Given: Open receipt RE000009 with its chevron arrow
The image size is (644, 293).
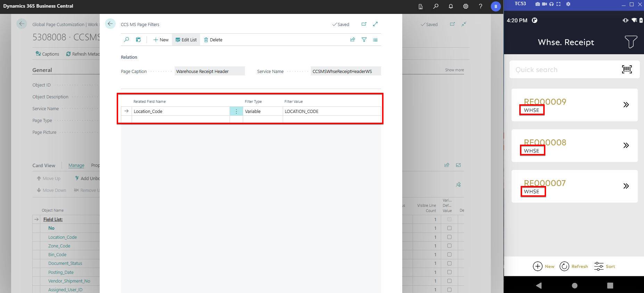Looking at the screenshot, I should point(626,105).
